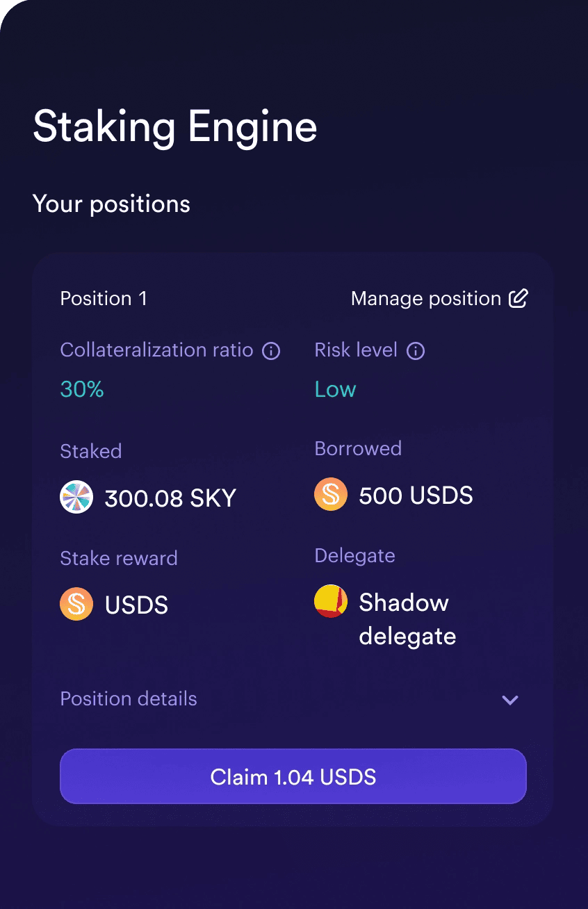Click the USDS token icon under Borrowed

pyautogui.click(x=331, y=495)
